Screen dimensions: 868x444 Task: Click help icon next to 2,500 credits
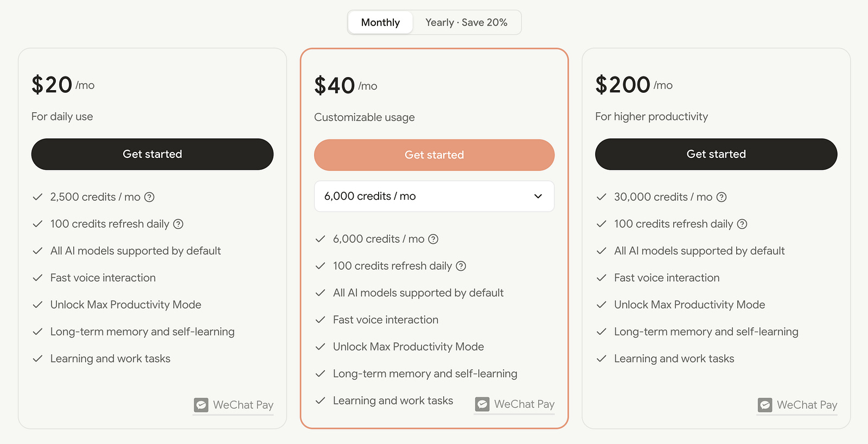[x=149, y=197]
